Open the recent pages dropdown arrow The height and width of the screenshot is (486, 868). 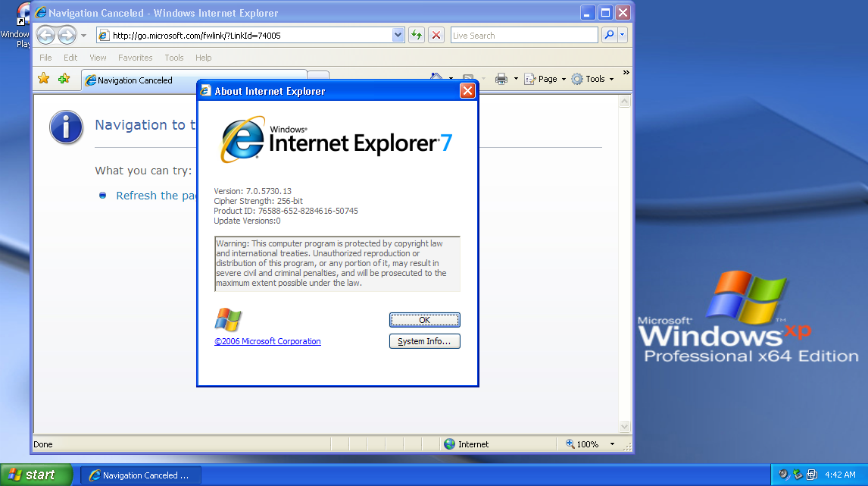[x=83, y=36]
